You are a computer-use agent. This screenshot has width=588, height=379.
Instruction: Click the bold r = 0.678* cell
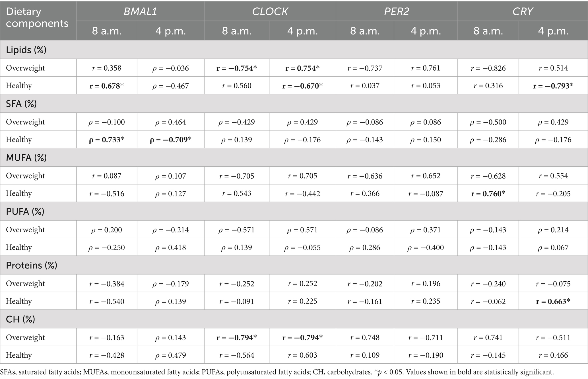pos(107,86)
